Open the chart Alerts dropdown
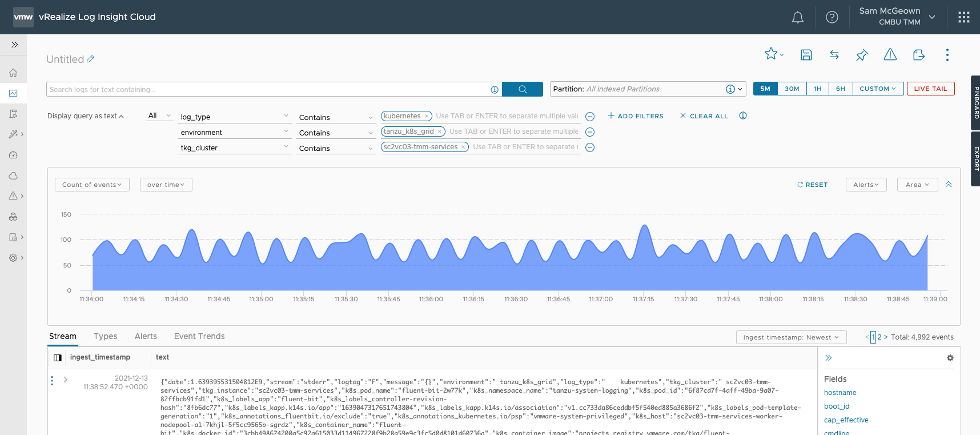 pos(866,185)
